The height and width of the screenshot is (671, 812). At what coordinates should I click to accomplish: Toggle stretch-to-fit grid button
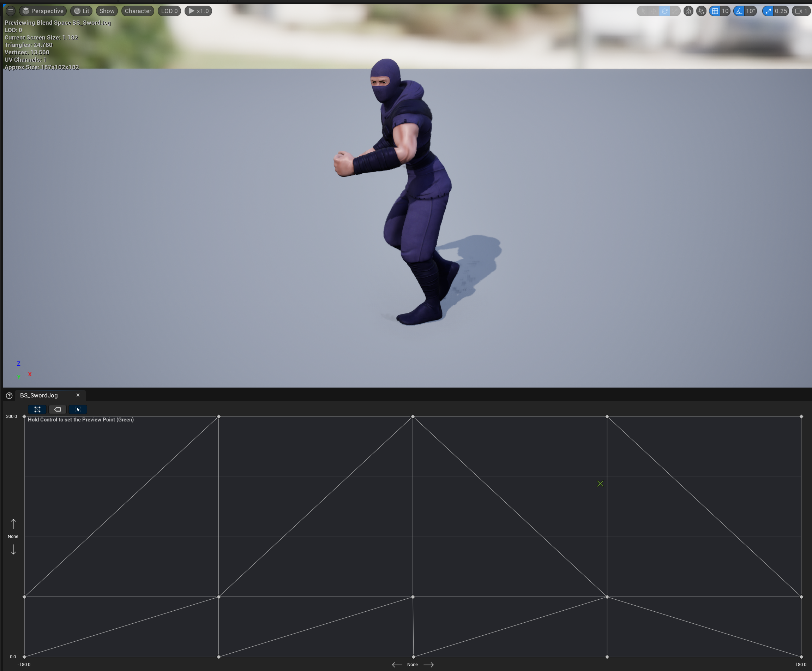coord(78,409)
